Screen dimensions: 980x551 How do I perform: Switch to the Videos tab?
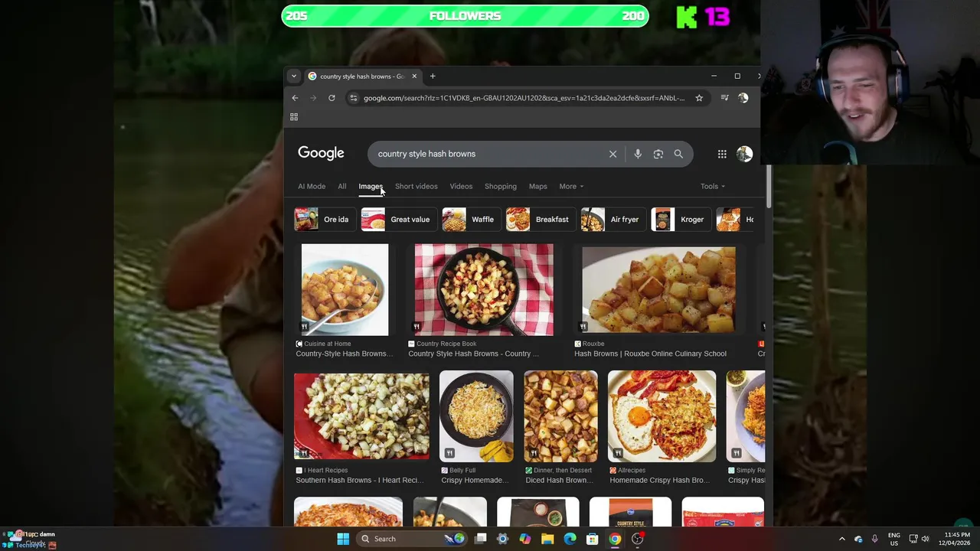461,186
